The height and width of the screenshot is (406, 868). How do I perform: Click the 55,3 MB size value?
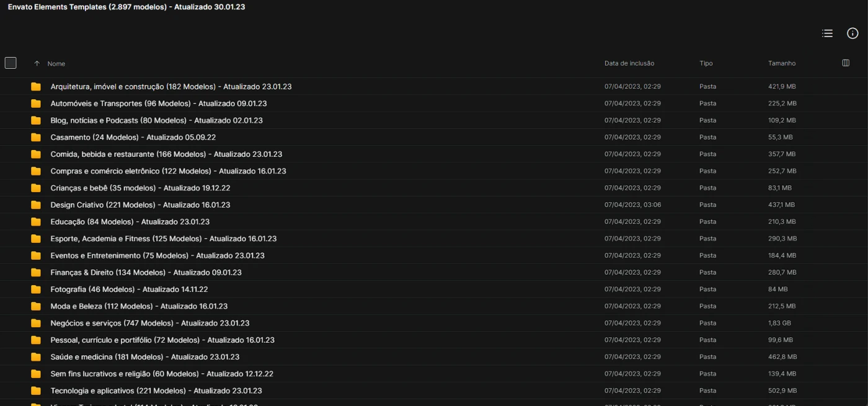tap(781, 137)
